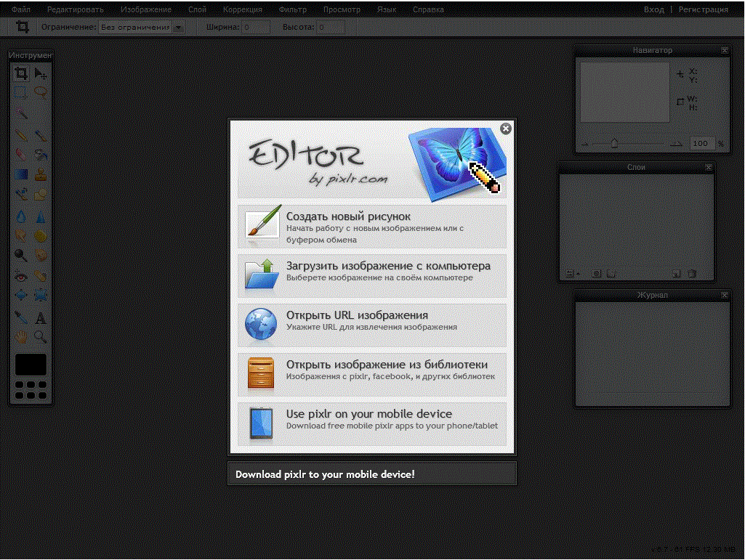Screen dimensions: 745x560
Task: Select the Dodge tool
Action: click(x=21, y=256)
